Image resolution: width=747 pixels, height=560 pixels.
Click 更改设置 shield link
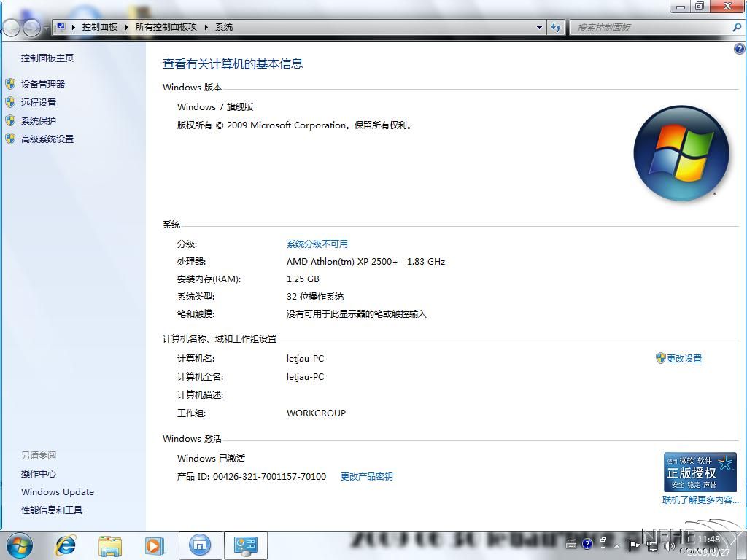pyautogui.click(x=684, y=359)
